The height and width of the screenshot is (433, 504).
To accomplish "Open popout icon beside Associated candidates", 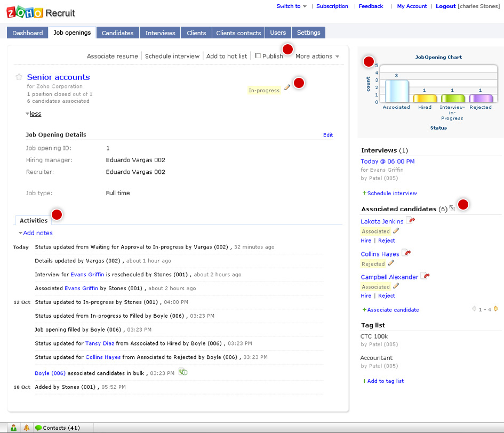I will coord(452,208).
